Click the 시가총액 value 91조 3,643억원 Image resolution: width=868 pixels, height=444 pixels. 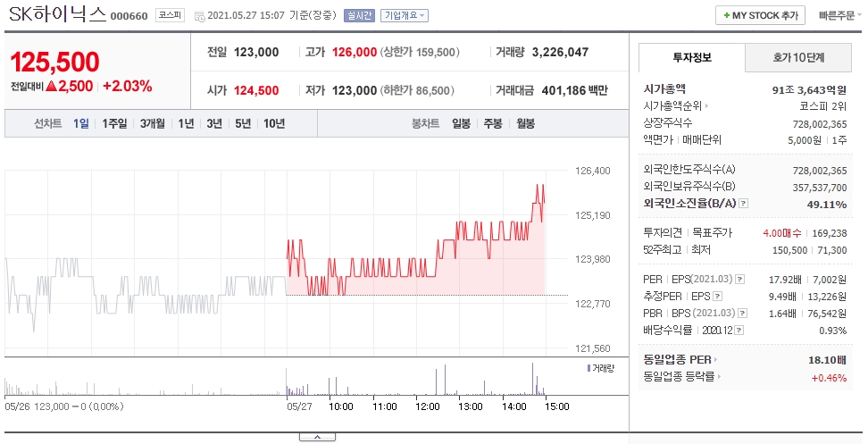(x=809, y=89)
